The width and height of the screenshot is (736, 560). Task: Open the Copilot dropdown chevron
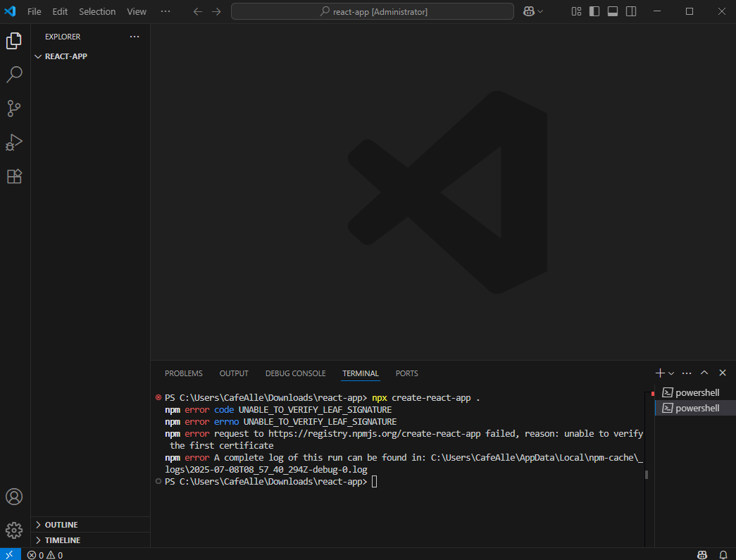click(540, 12)
